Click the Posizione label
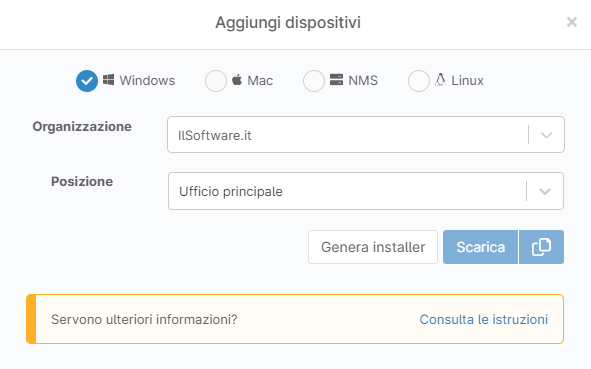Viewport: 591px width, 369px height. tap(82, 181)
